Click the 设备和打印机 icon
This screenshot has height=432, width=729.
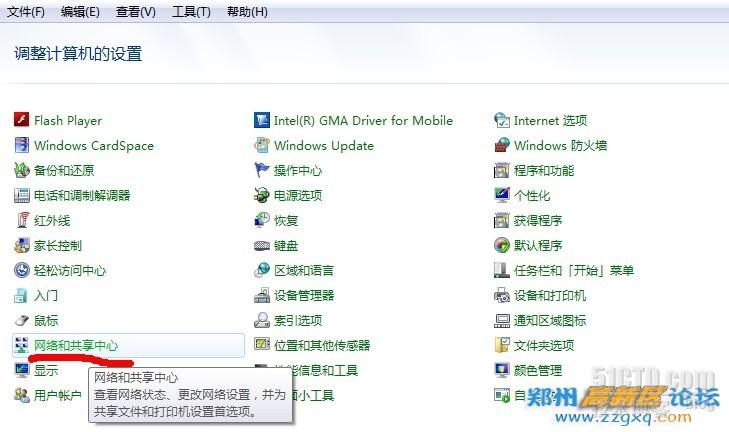502,295
